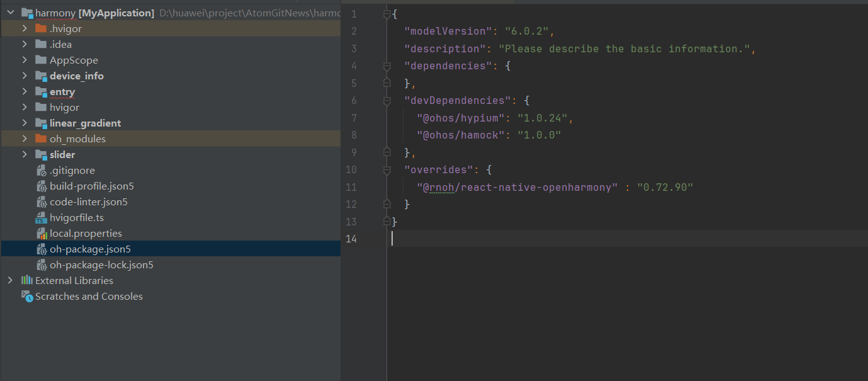
Task: Click the Scratches and Consoles icon
Action: [x=27, y=296]
